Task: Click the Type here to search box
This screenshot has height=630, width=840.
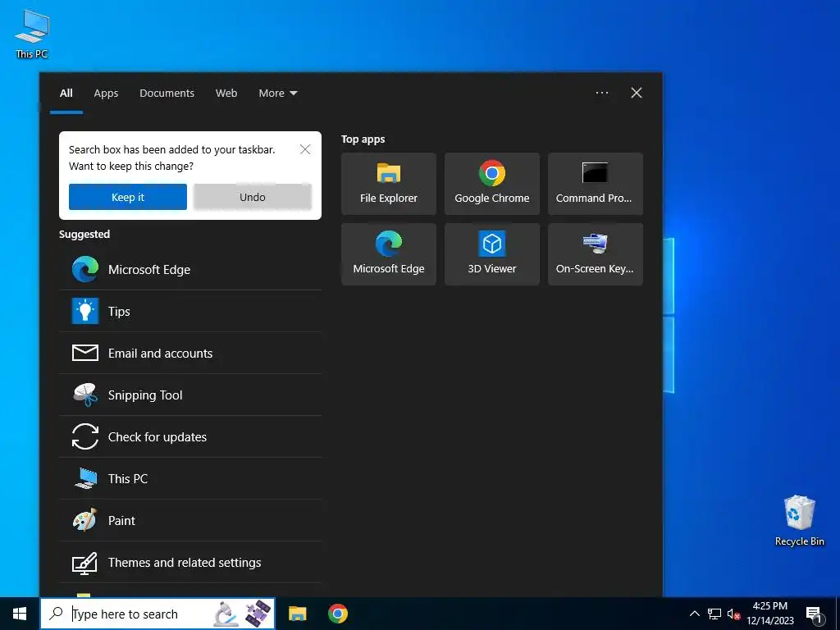Action: click(157, 614)
